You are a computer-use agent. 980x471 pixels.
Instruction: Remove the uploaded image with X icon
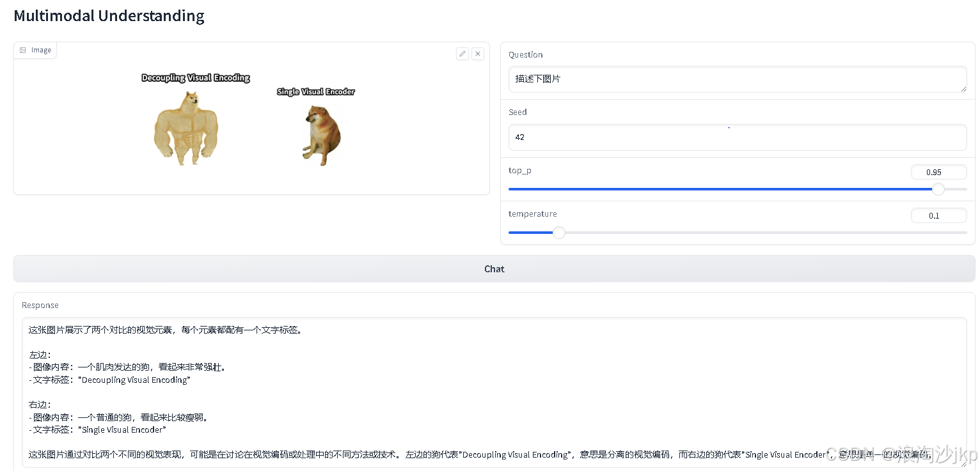(478, 54)
